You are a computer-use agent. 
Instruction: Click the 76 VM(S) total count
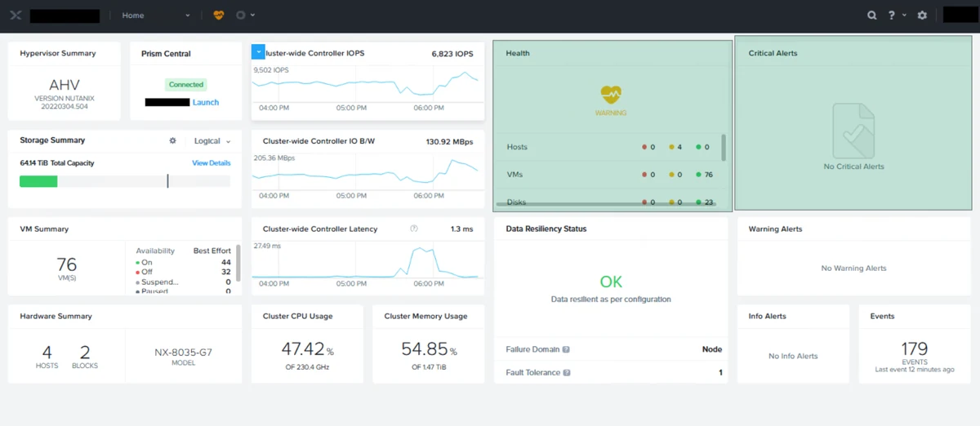pos(67,268)
